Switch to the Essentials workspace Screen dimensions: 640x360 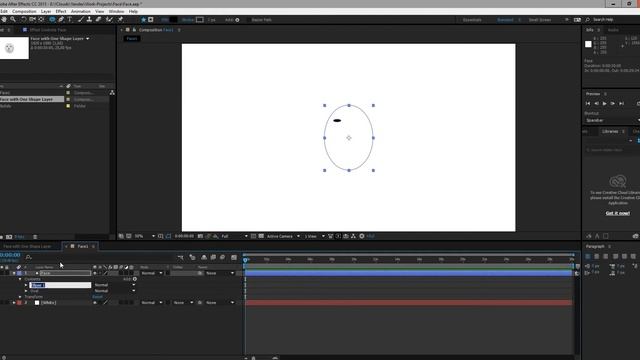tap(472, 20)
